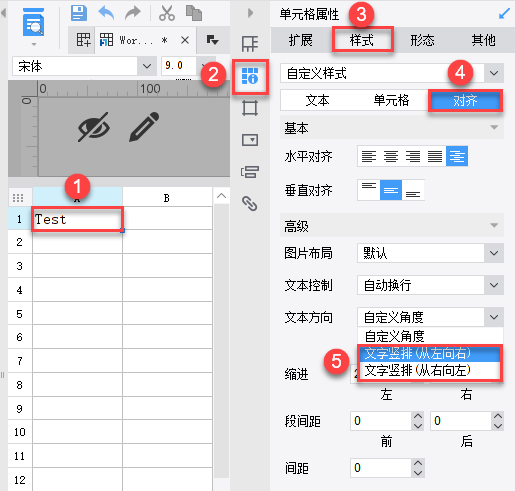
Task: Click the pencil edit icon
Action: tap(144, 127)
